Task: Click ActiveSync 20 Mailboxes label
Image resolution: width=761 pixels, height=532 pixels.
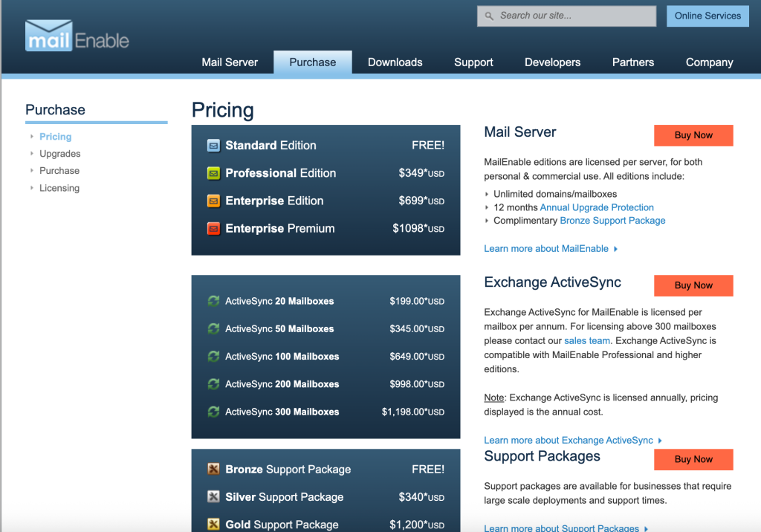Action: click(x=279, y=301)
